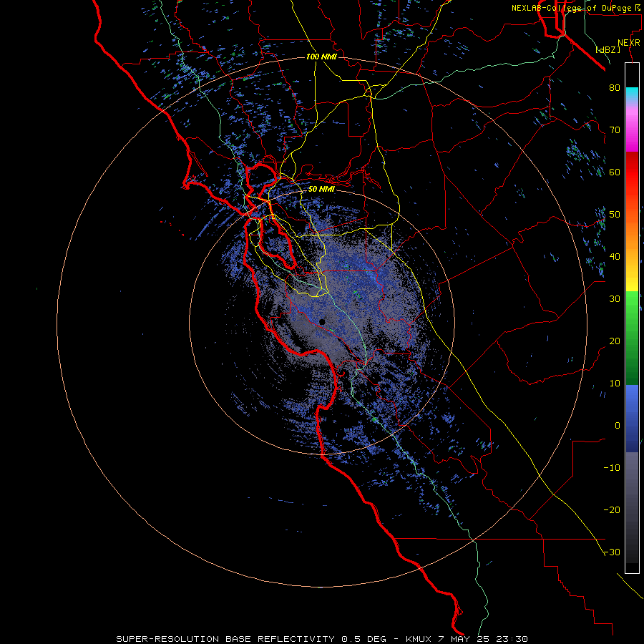Click the 80 value on the dBZ scale
This screenshot has width=644, height=644.
(615, 88)
